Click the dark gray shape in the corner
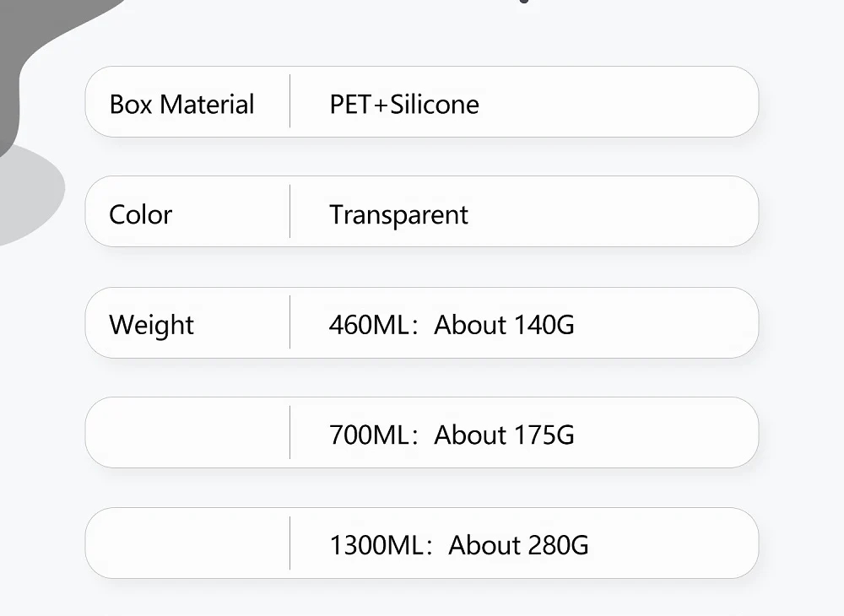 (34, 51)
